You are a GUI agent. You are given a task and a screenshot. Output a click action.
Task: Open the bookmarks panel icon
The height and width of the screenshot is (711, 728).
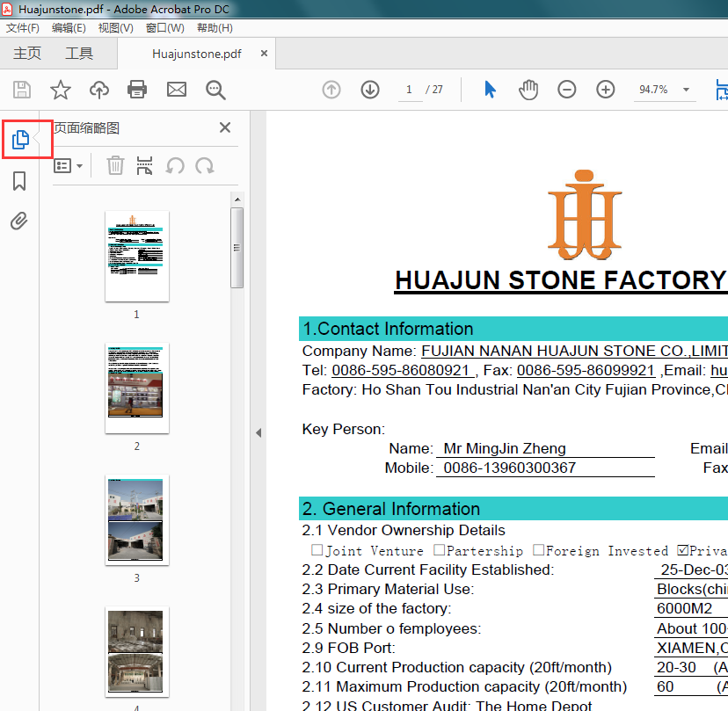(19, 181)
